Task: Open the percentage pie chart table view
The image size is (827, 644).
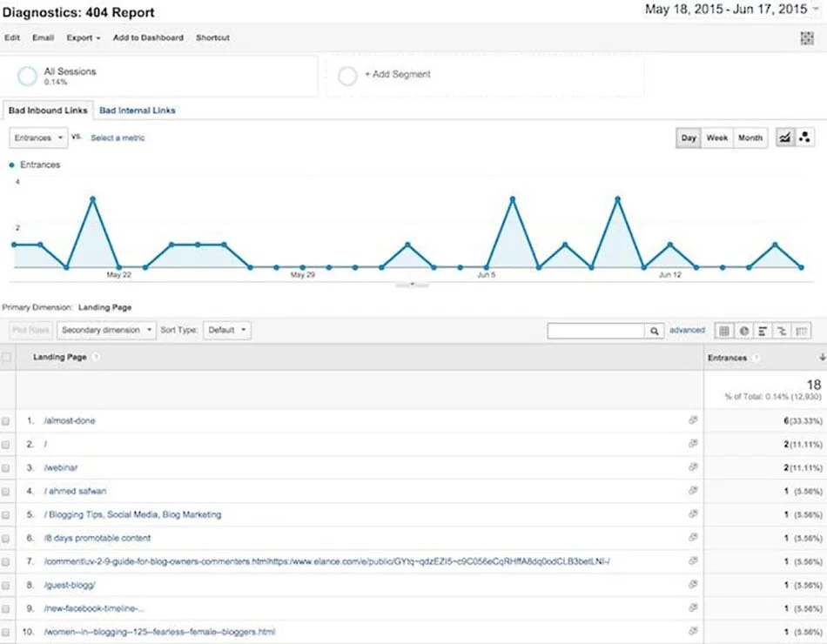Action: click(743, 330)
